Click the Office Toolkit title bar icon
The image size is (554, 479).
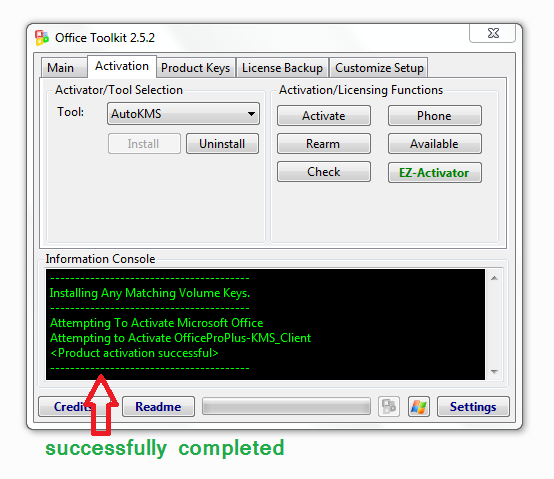[x=42, y=38]
